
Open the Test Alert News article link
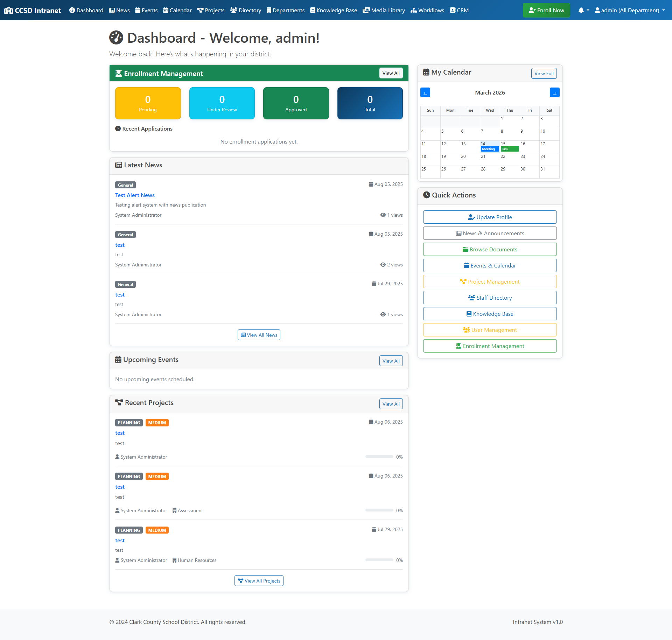(135, 195)
